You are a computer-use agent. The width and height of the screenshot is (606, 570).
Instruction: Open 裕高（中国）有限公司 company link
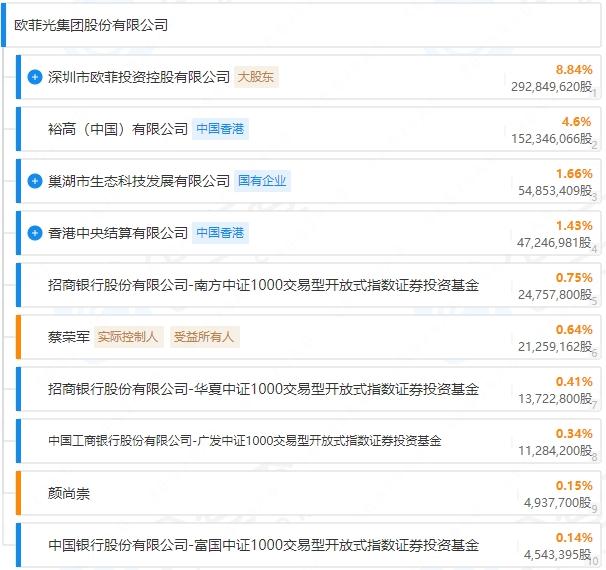tap(118, 129)
